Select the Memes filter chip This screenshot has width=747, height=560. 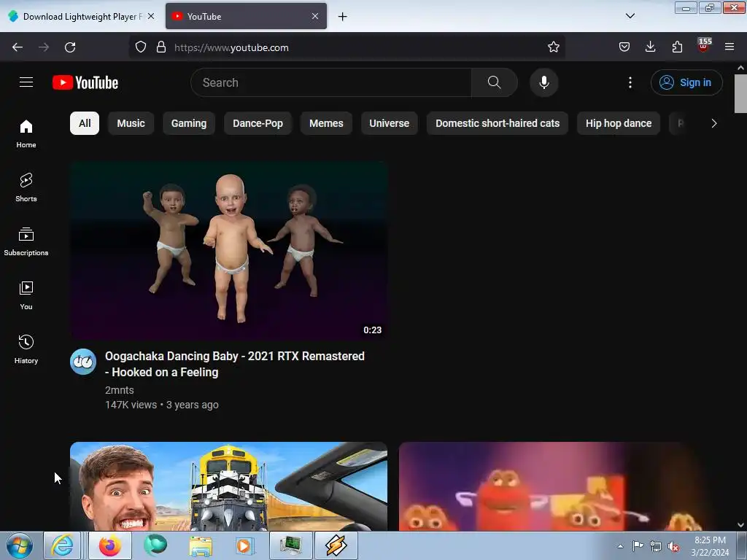click(326, 123)
